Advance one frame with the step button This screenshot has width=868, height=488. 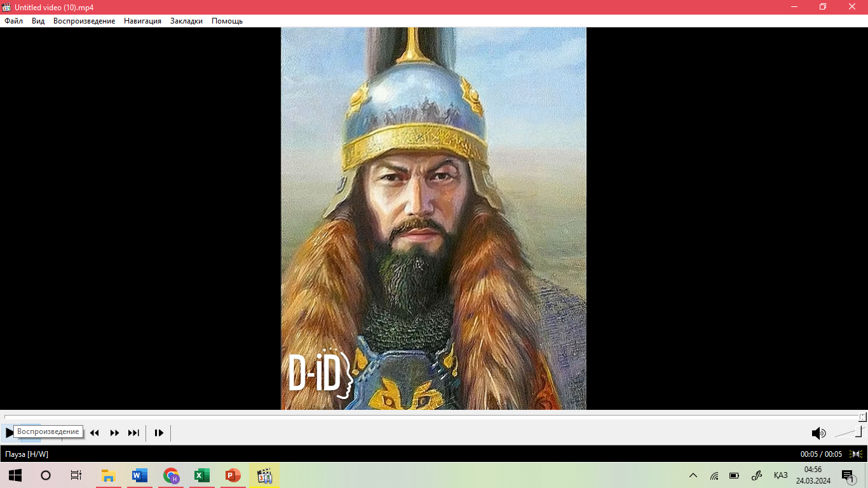coord(159,433)
